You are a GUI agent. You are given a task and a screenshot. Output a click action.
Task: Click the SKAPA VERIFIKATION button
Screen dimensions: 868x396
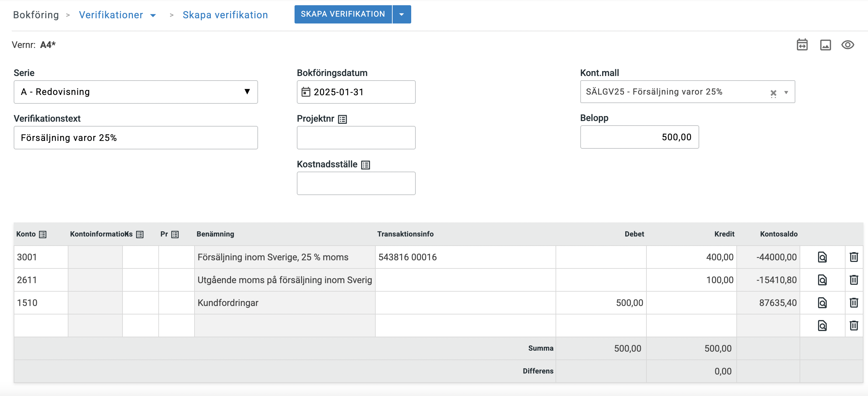pyautogui.click(x=343, y=14)
